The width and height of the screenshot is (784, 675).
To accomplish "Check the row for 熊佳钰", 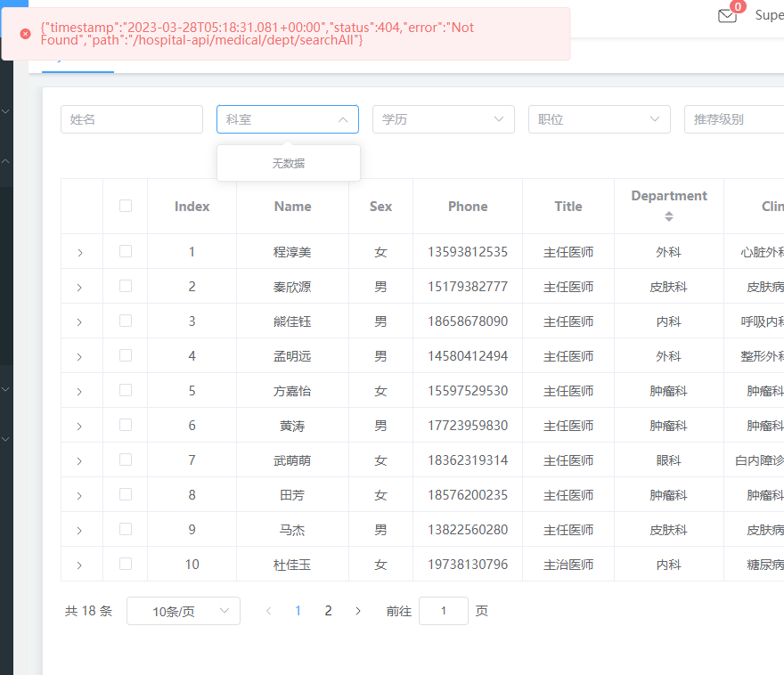I will [126, 321].
